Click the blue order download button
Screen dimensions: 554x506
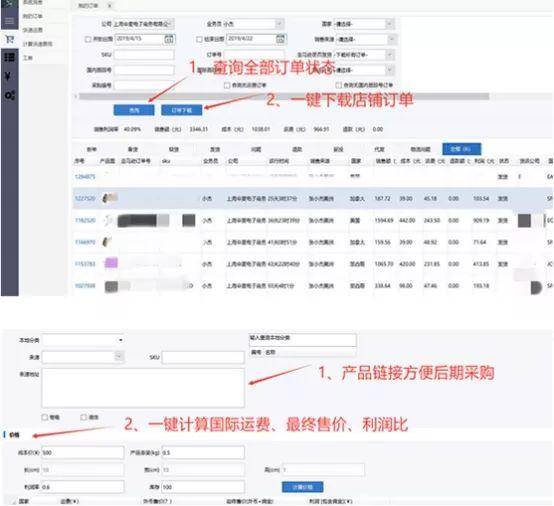coord(182,110)
